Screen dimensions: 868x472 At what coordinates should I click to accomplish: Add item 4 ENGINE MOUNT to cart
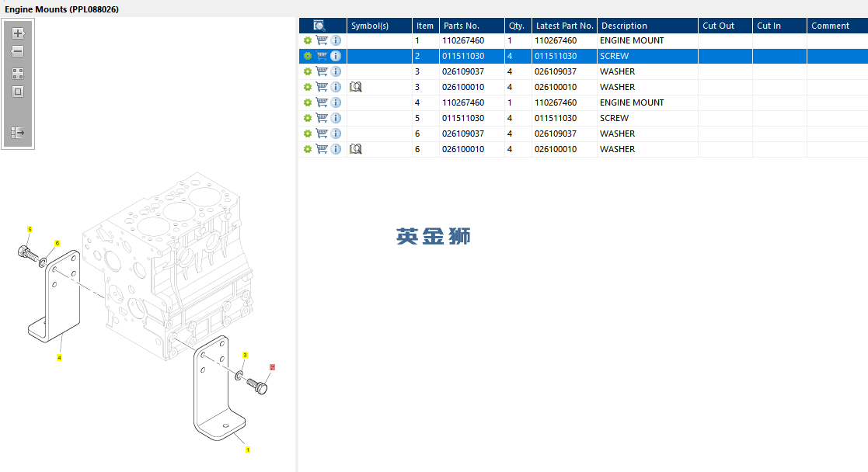coord(322,102)
